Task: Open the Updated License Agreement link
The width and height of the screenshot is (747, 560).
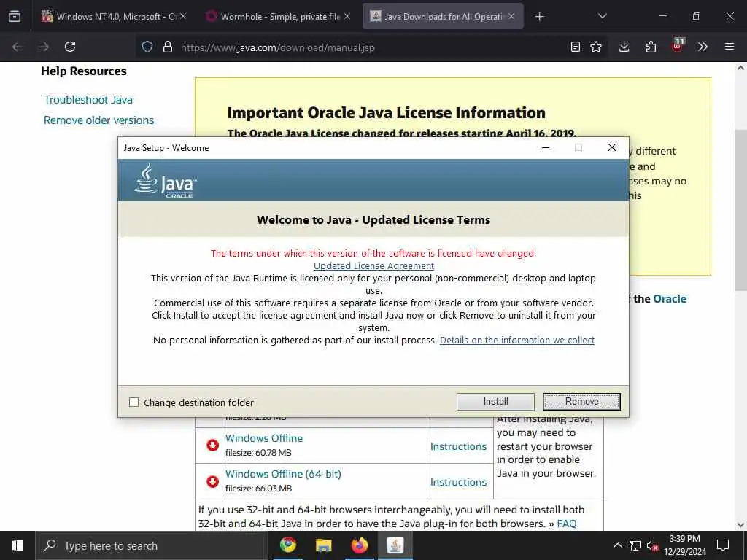Action: pos(373,265)
